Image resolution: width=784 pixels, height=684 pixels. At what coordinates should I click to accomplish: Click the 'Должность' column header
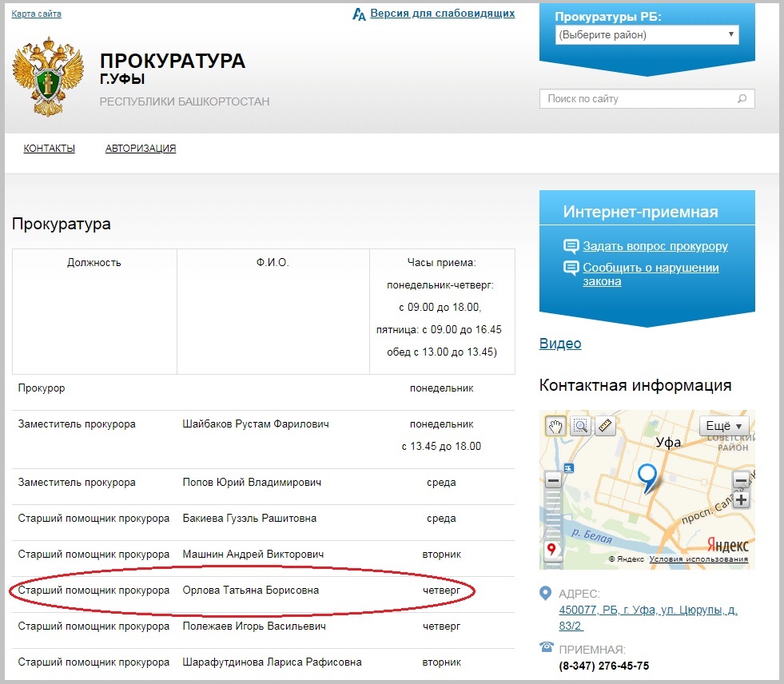(x=94, y=263)
